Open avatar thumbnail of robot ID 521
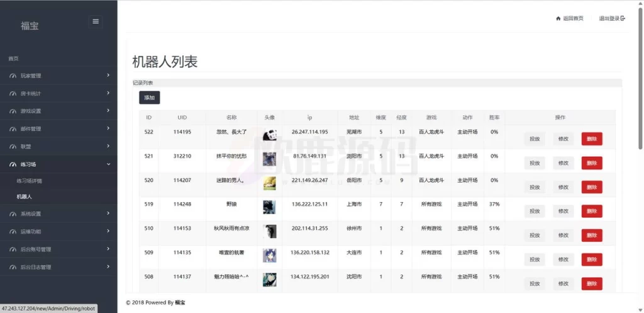This screenshot has height=313, width=644. click(x=269, y=159)
